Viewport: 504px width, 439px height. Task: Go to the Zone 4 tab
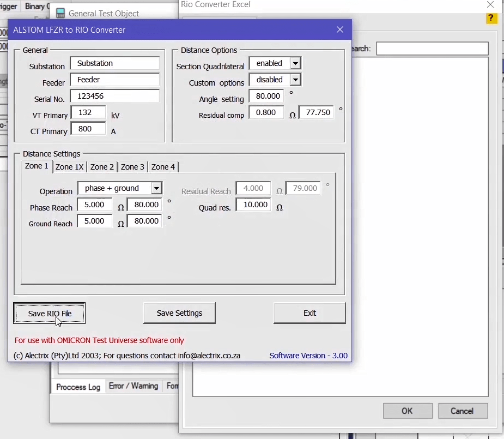coord(163,167)
